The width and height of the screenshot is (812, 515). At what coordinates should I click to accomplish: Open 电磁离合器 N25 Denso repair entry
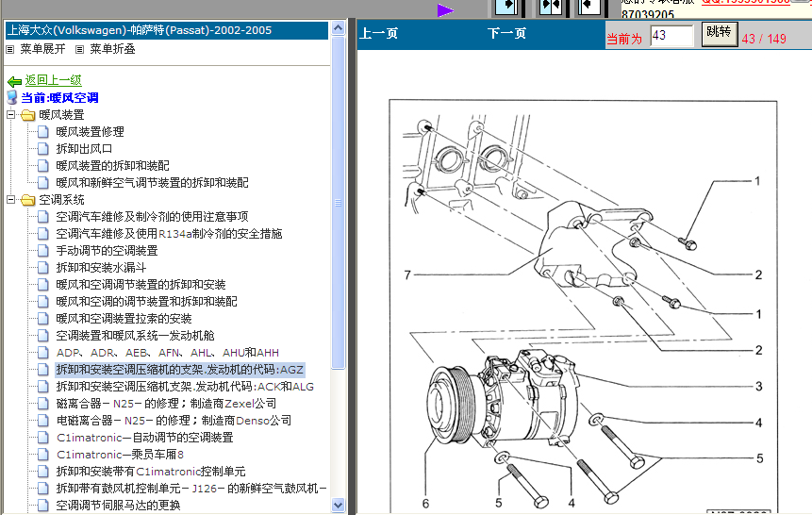(x=174, y=421)
